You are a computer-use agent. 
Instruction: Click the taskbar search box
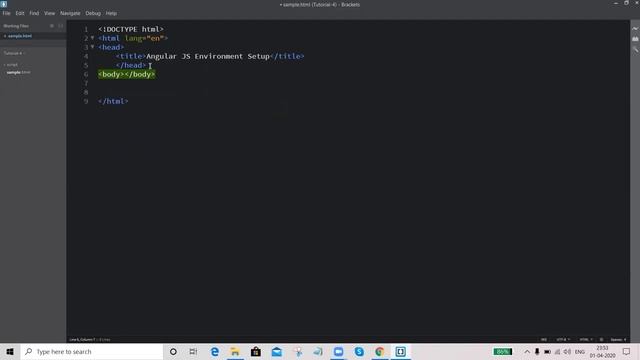pyautogui.click(x=92, y=351)
